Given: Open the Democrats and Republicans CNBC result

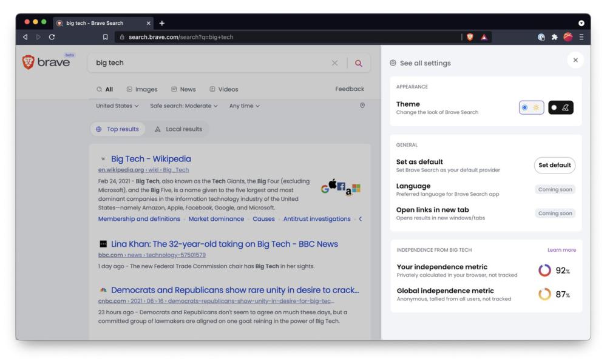Looking at the screenshot, I should tap(235, 290).
